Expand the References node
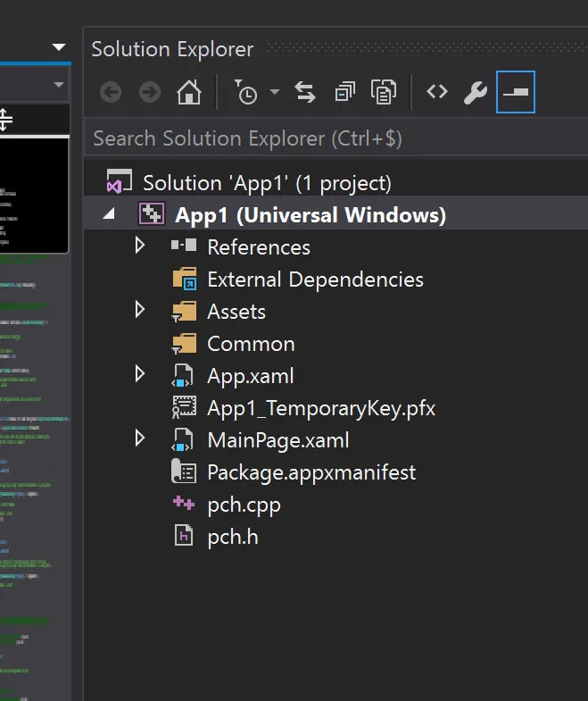Image resolution: width=588 pixels, height=701 pixels. pos(140,245)
